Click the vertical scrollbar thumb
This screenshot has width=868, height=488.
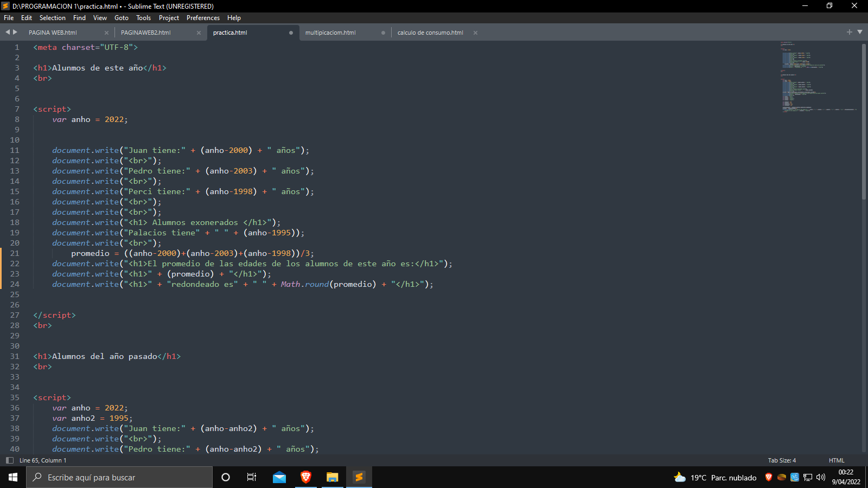coord(864,121)
